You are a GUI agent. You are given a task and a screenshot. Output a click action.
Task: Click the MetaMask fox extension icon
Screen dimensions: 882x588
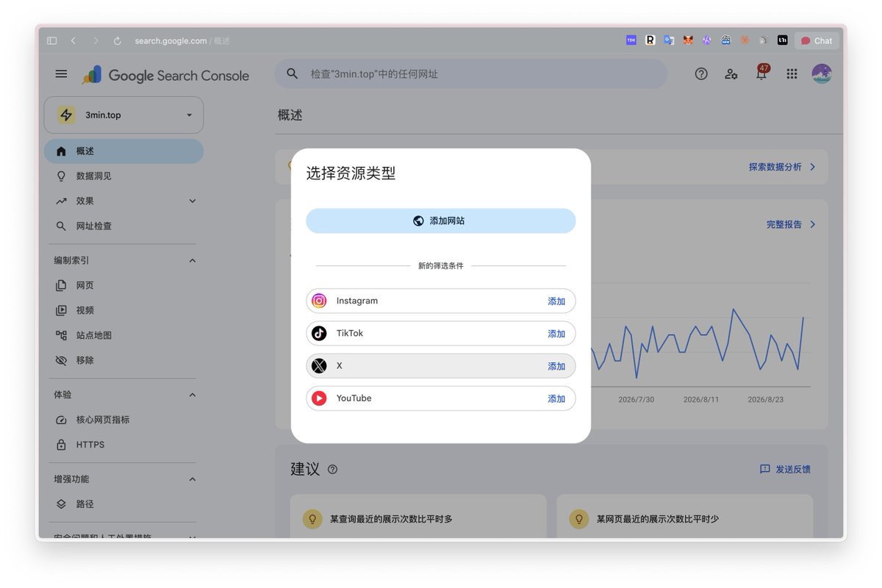[x=688, y=40]
